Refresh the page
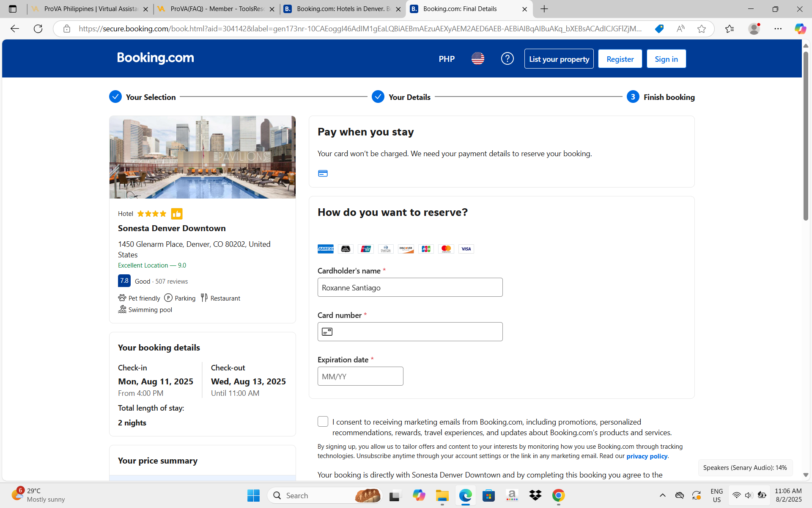The width and height of the screenshot is (812, 508). tap(38, 29)
